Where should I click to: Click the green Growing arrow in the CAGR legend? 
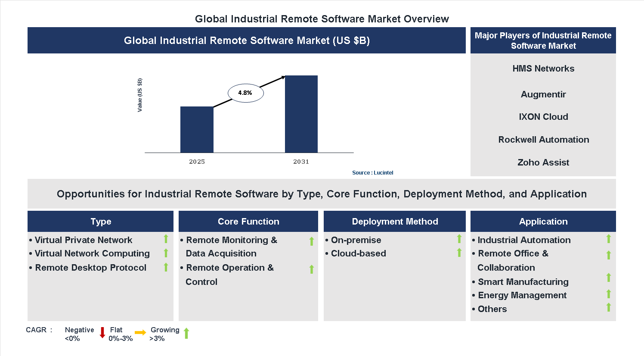[x=187, y=333]
